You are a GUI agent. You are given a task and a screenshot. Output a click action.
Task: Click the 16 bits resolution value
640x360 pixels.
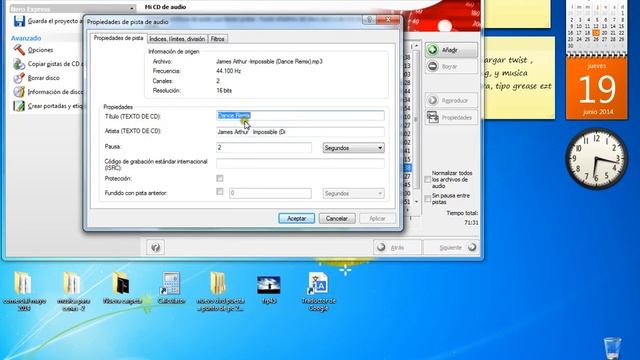coord(224,91)
